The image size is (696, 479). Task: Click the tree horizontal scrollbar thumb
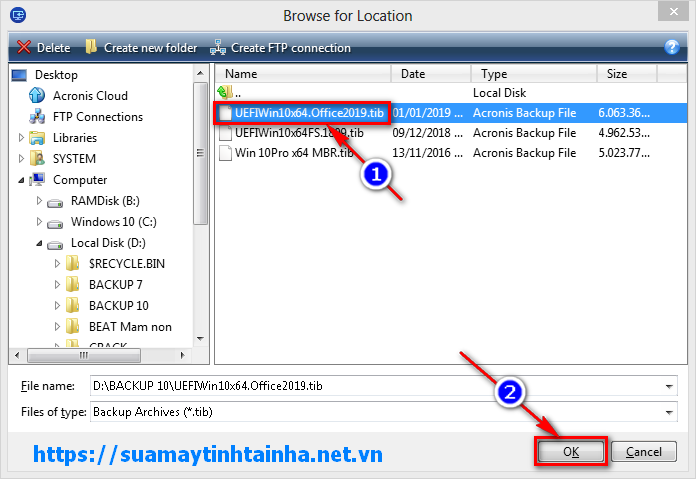tap(84, 355)
